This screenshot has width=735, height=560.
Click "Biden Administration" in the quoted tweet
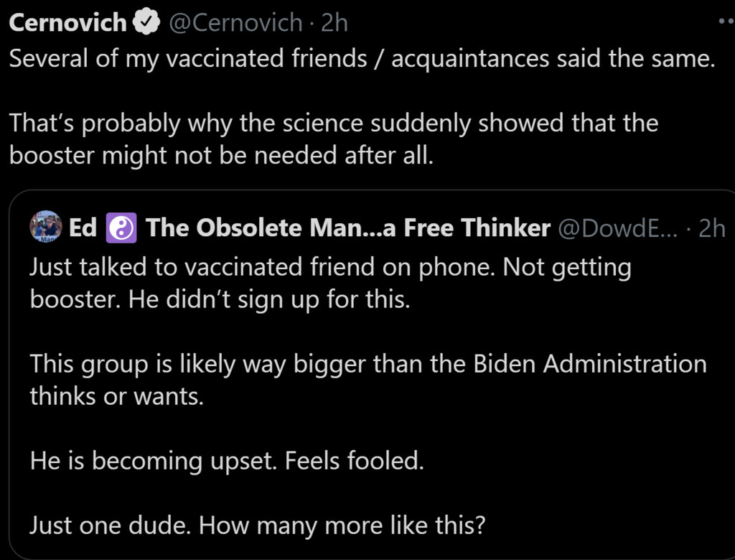coord(590,363)
